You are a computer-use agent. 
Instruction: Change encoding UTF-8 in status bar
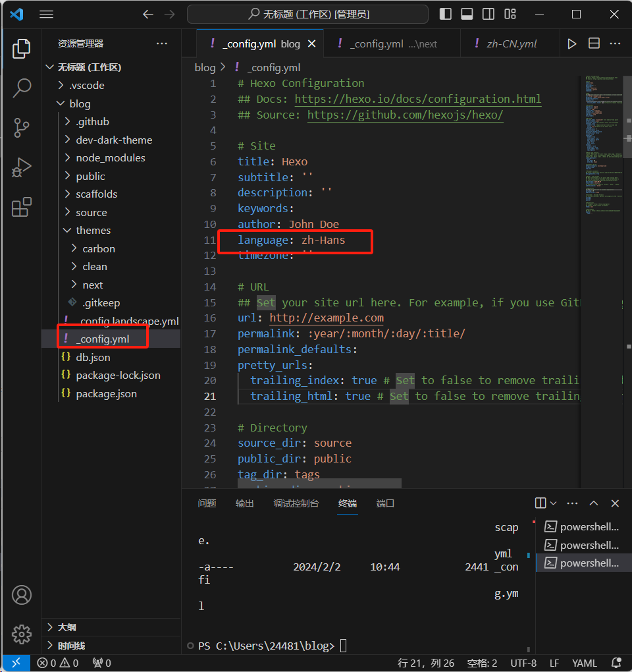[523, 663]
